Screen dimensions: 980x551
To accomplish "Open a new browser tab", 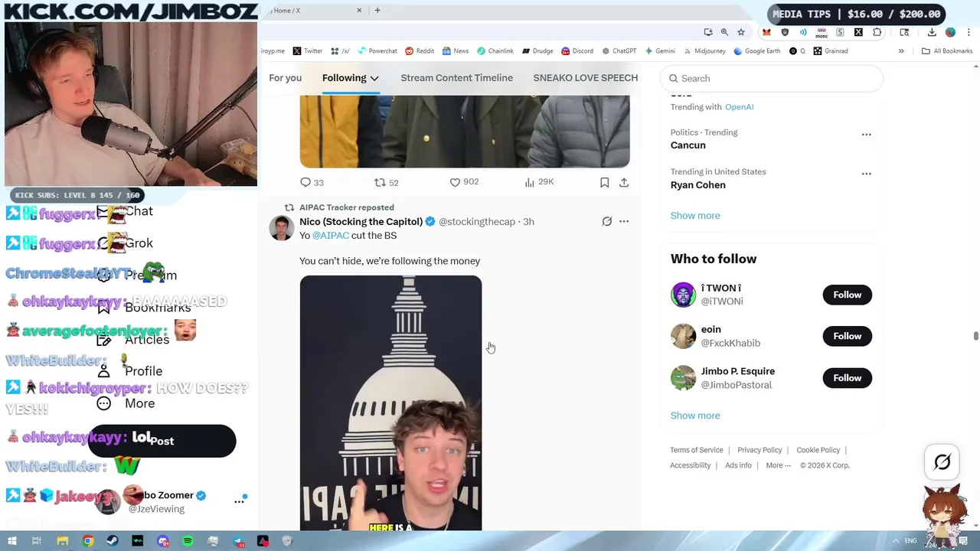I will (377, 11).
